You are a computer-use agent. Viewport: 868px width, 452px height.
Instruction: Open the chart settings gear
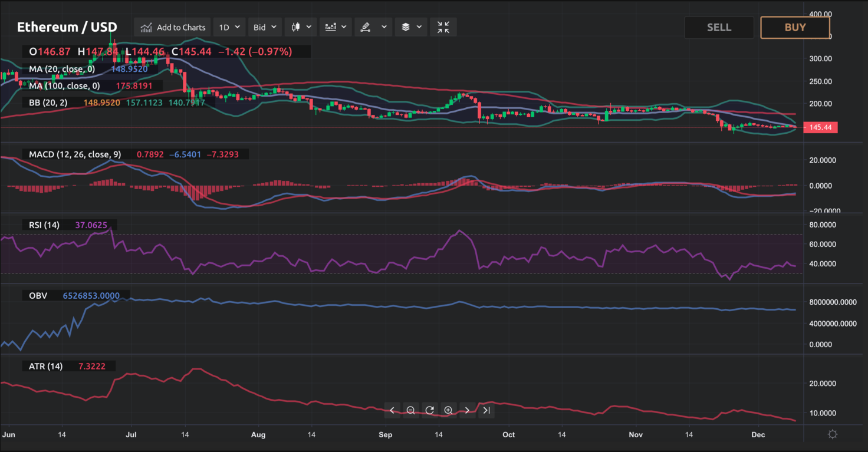click(833, 434)
